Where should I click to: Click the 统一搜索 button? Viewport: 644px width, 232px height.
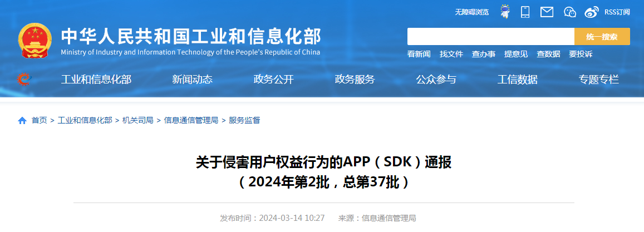click(x=602, y=37)
